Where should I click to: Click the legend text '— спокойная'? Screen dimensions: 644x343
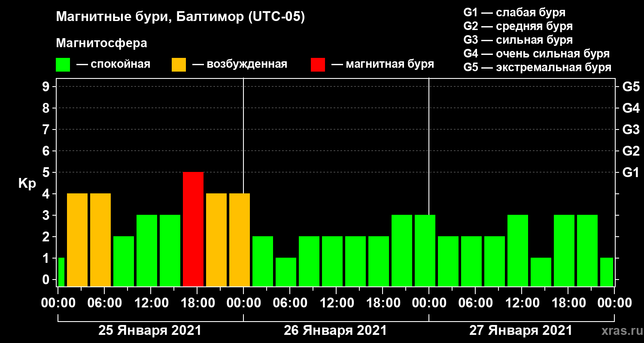pyautogui.click(x=113, y=65)
